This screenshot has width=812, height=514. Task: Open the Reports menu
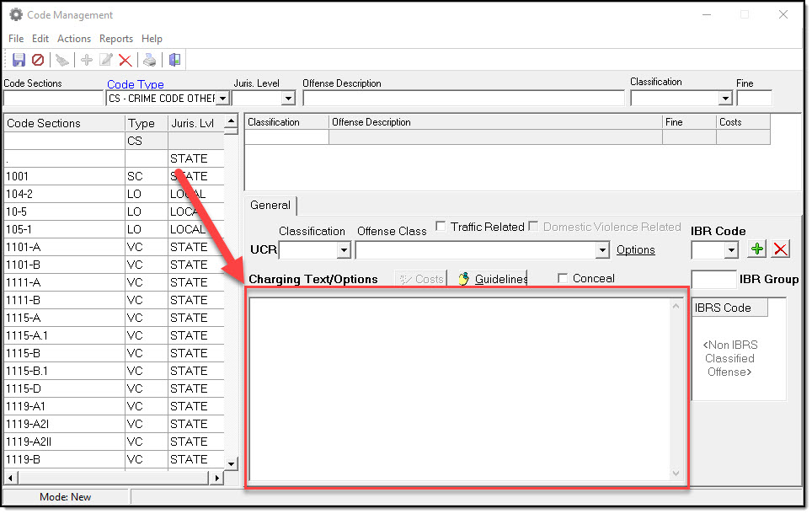116,39
